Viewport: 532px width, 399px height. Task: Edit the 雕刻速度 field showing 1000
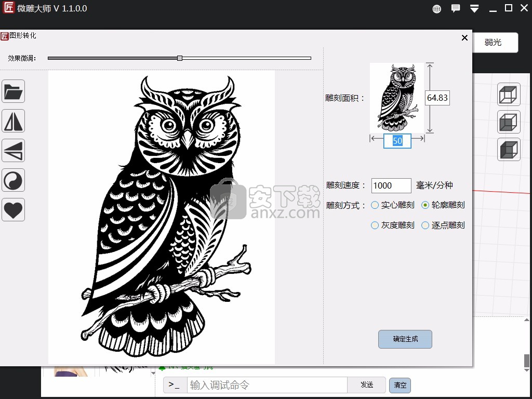coord(391,185)
